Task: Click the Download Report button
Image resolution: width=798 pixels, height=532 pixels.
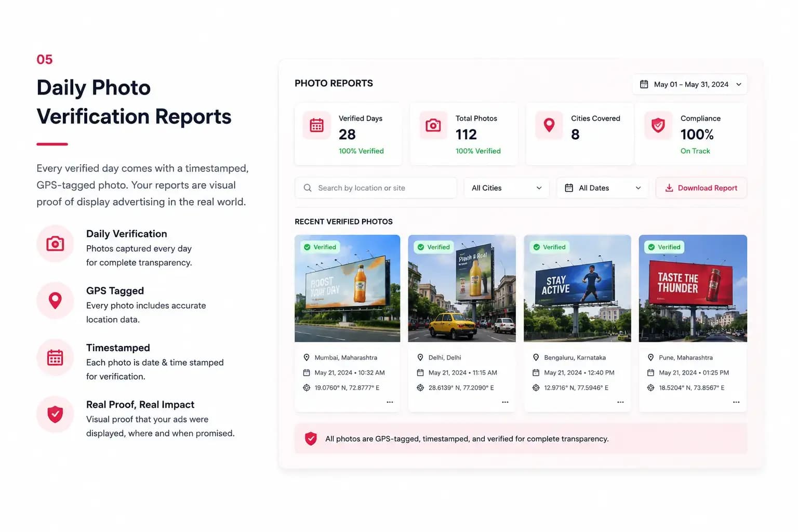Action: tap(701, 188)
